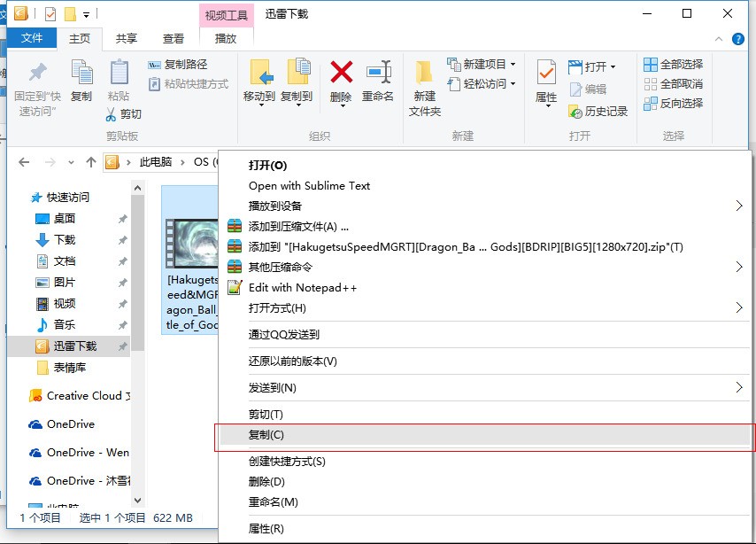Screen dimensions: 756x544
Task: Click the 移动到 folder icon
Action: coord(261,73)
